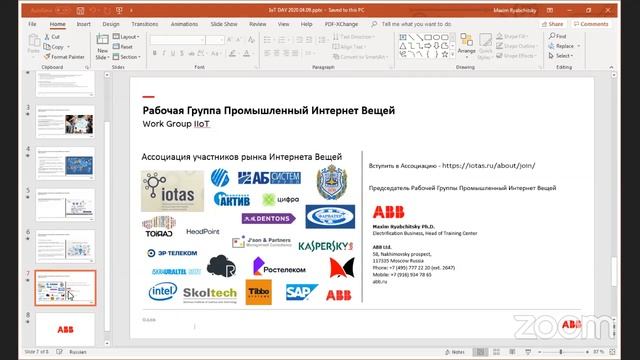
Task: Switch to the Animations tab
Action: coord(184,24)
